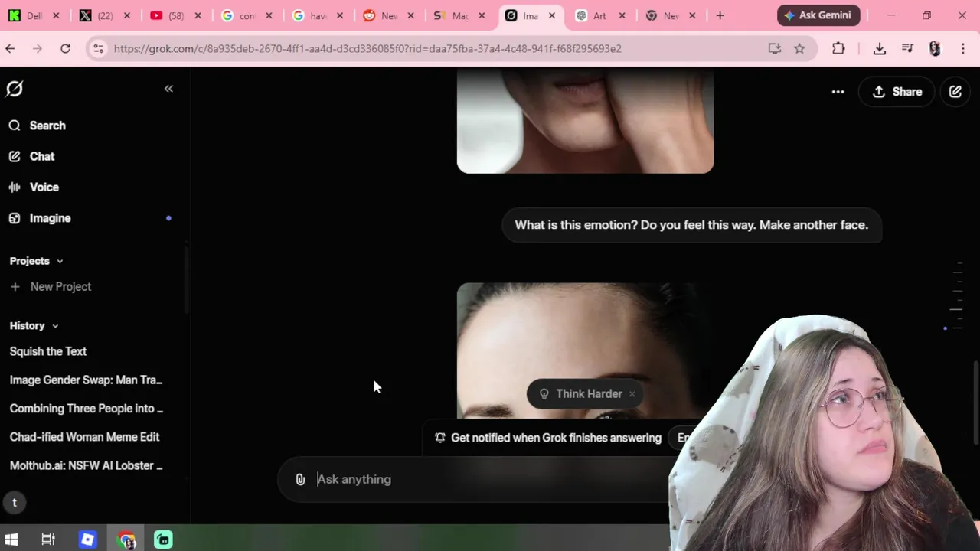Click the Share button
The height and width of the screenshot is (551, 980).
(x=897, y=92)
